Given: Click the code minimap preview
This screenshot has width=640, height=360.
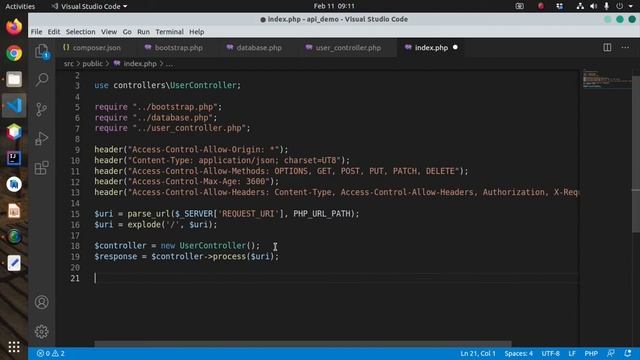Looking at the screenshot, I should pos(606,78).
